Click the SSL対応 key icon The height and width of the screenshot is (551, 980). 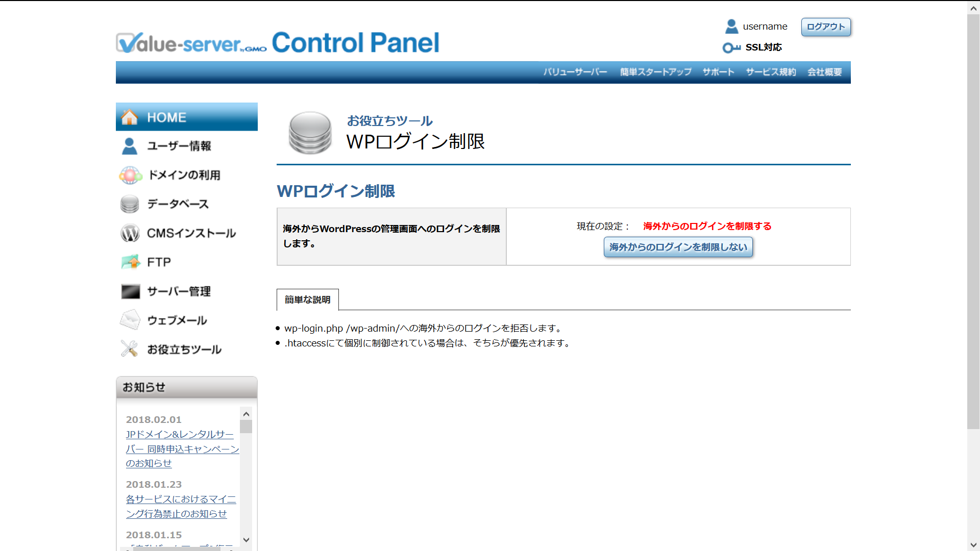tap(731, 47)
